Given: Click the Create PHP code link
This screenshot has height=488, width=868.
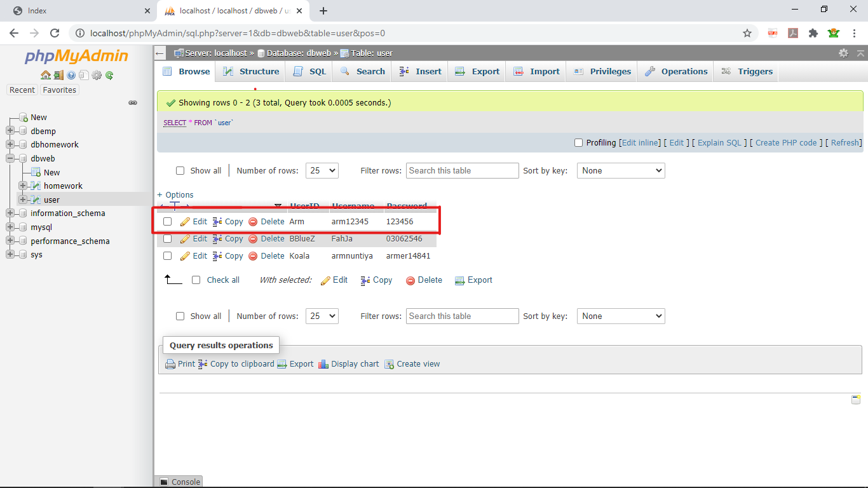Looking at the screenshot, I should tap(787, 142).
